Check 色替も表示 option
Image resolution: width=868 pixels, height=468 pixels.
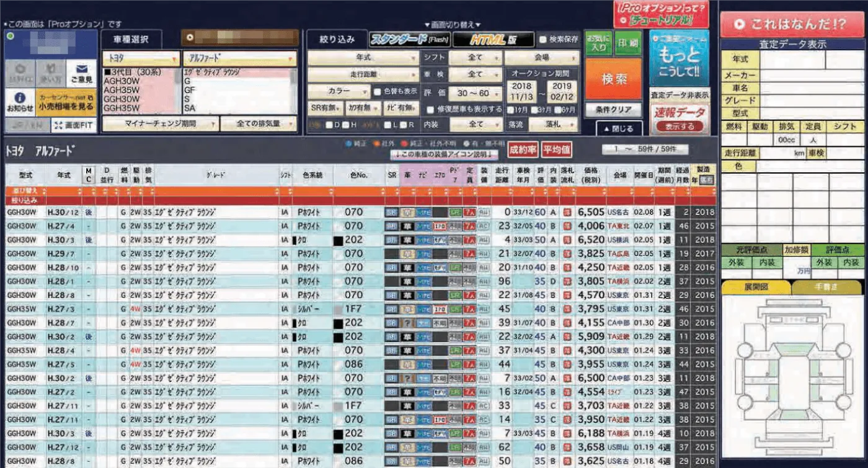click(x=378, y=91)
